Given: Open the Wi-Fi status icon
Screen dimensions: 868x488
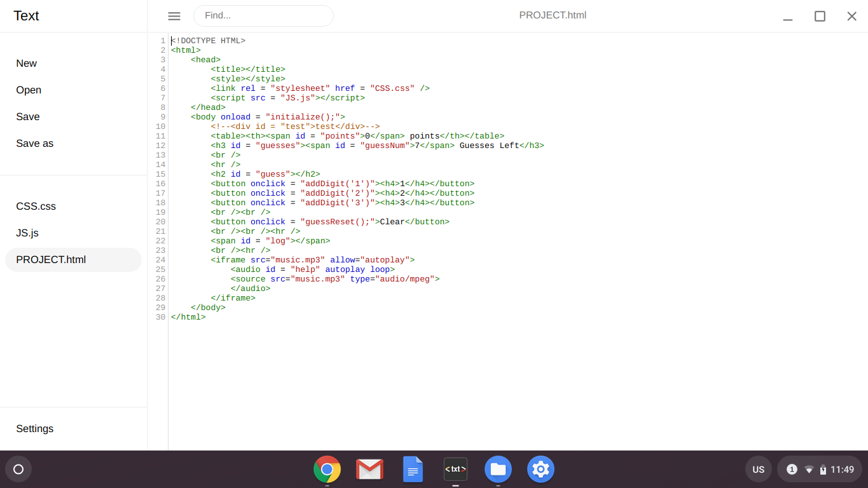Looking at the screenshot, I should (809, 470).
